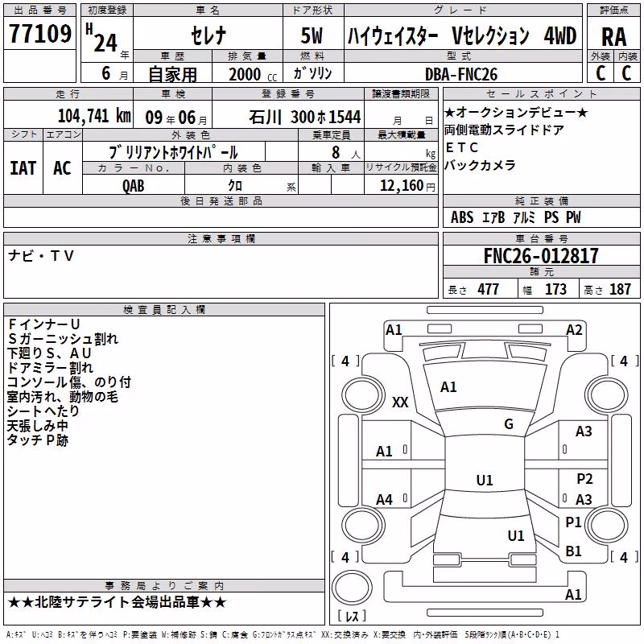The height and width of the screenshot is (644, 644).
Task: Select the exterior color ブリリアントホワイトパール
Action: 173,153
